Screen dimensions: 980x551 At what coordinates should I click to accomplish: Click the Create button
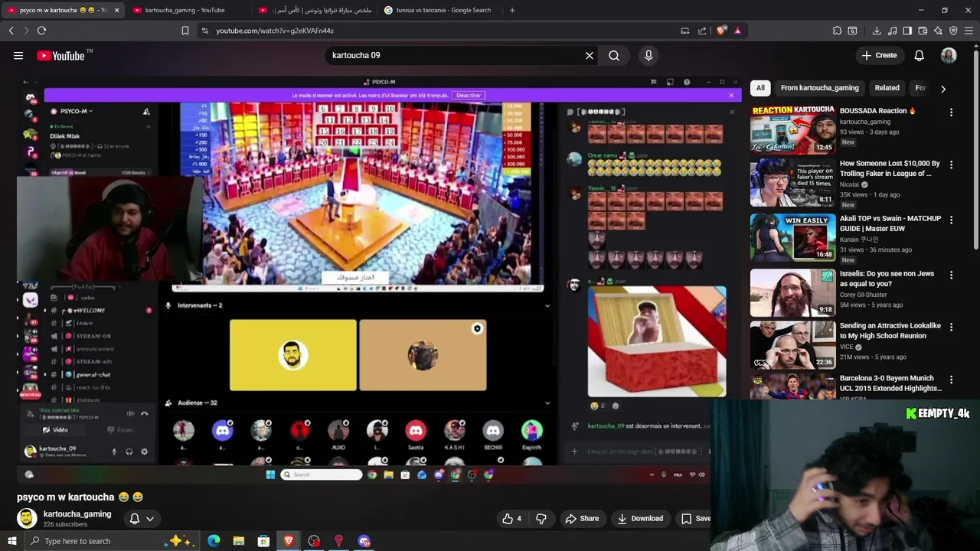pyautogui.click(x=879, y=55)
